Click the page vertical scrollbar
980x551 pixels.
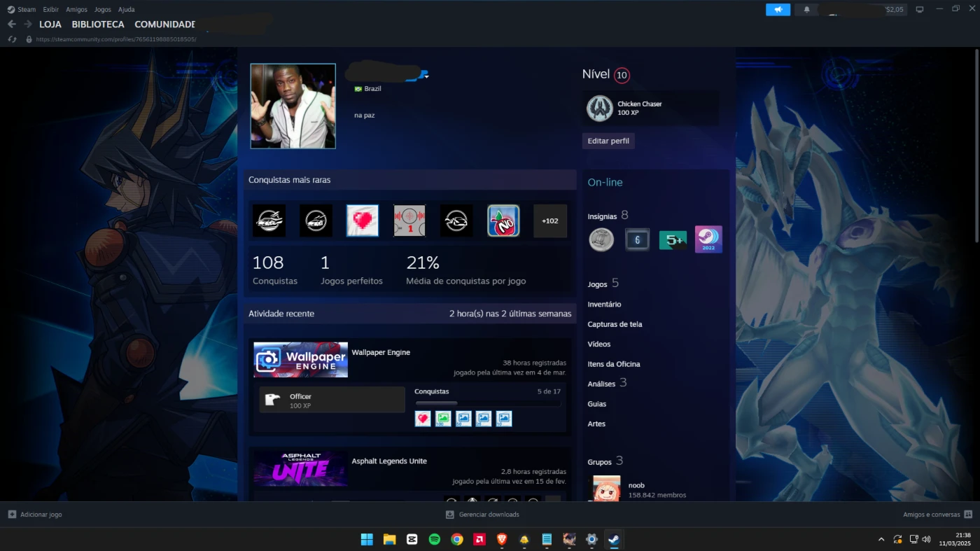(976, 147)
